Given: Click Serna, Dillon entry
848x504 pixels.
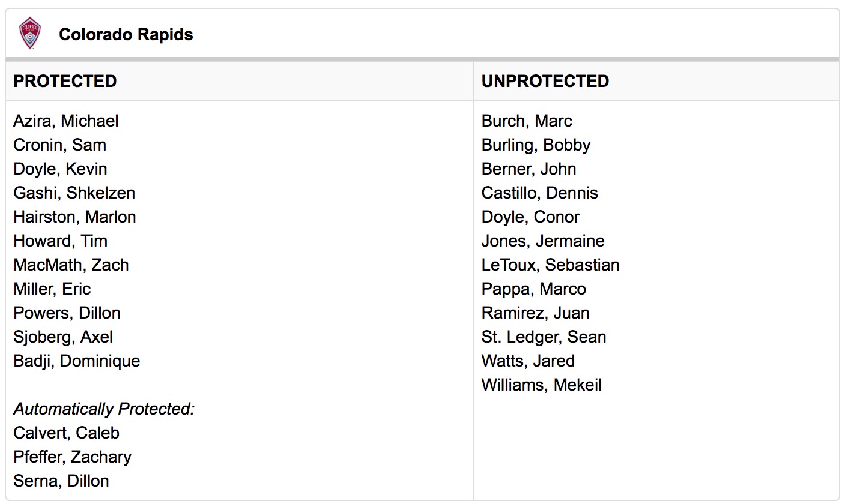Looking at the screenshot, I should point(61,481).
